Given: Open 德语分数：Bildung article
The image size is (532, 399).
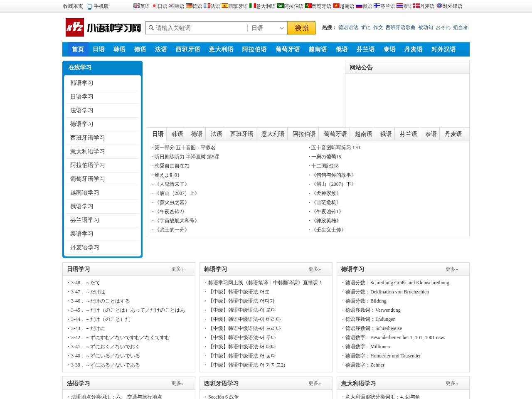Looking at the screenshot, I should [x=366, y=301].
